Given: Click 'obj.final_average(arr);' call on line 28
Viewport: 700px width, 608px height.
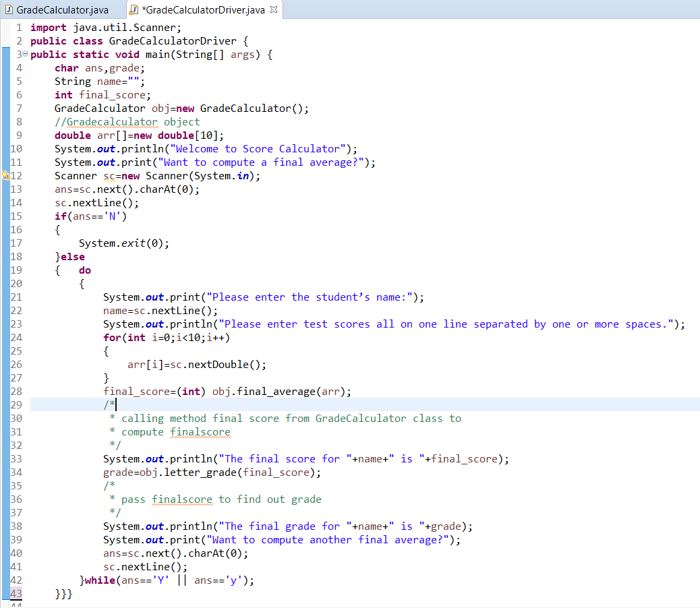Looking at the screenshot, I should tap(282, 392).
